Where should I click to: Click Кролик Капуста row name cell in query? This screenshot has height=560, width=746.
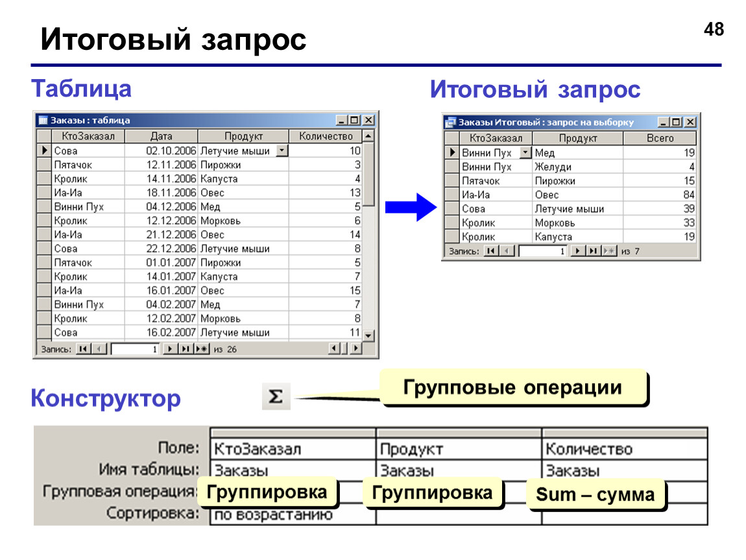[x=496, y=237]
